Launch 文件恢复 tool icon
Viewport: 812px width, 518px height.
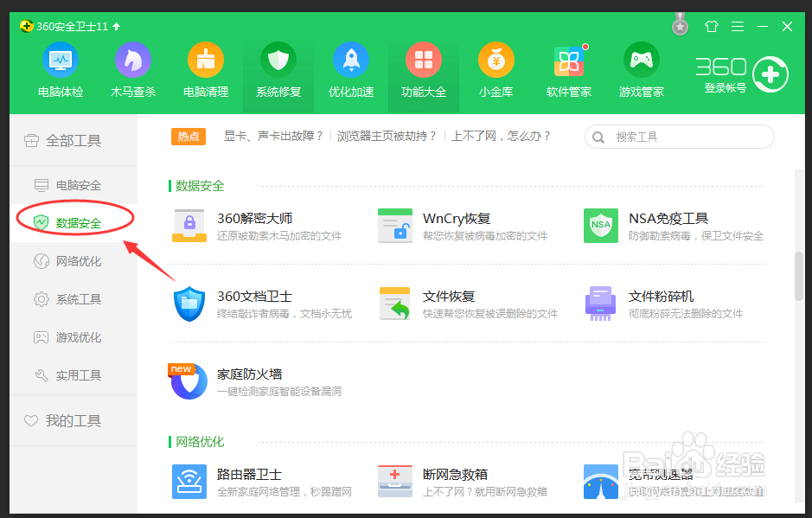point(395,304)
